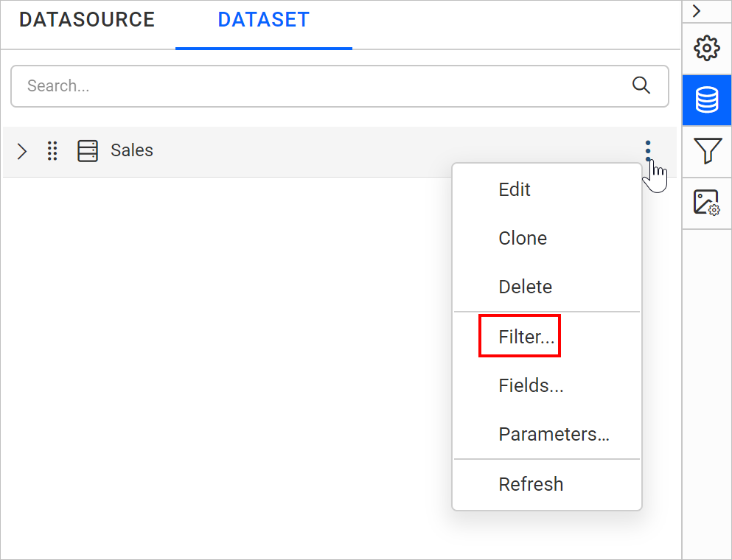Click the table icon beside Sales

click(88, 150)
